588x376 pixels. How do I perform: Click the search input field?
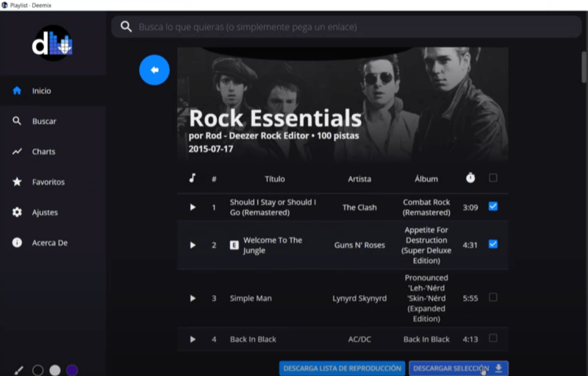(x=346, y=26)
